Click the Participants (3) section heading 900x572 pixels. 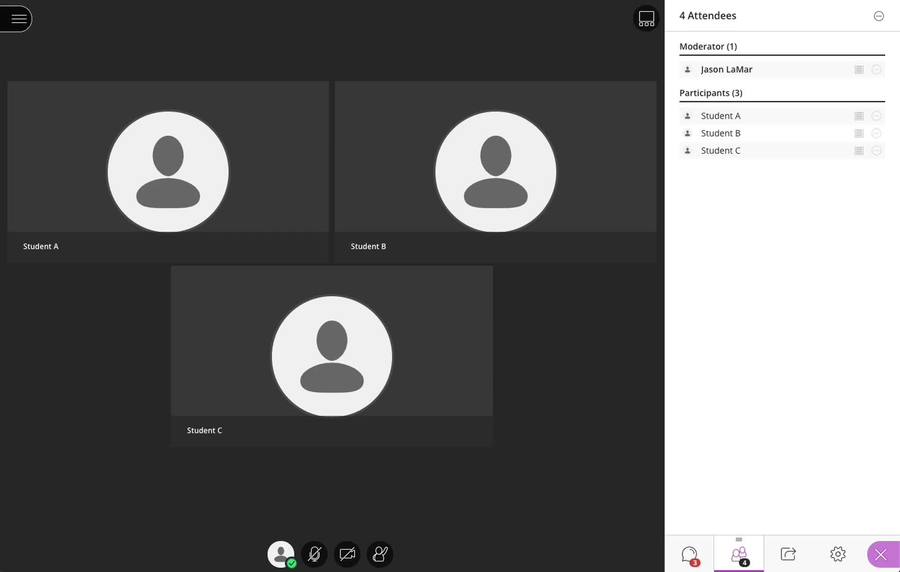tap(711, 93)
